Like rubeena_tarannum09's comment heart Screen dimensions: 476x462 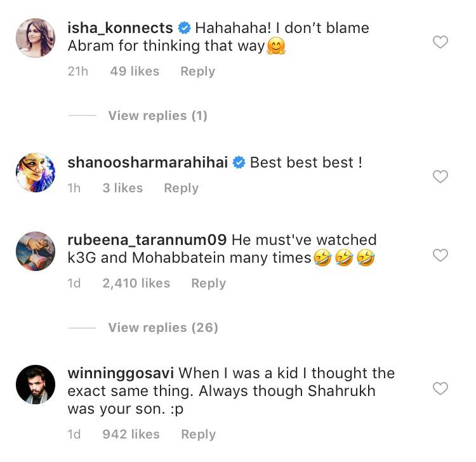pyautogui.click(x=440, y=256)
